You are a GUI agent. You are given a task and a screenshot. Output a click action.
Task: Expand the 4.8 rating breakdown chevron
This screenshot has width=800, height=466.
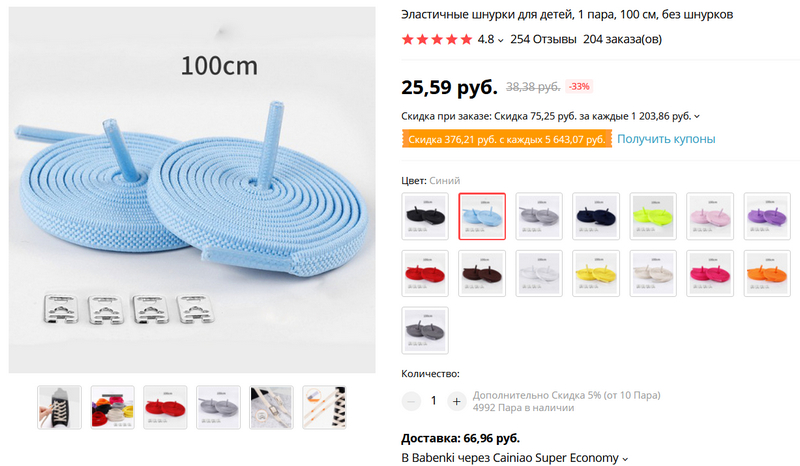tap(501, 40)
